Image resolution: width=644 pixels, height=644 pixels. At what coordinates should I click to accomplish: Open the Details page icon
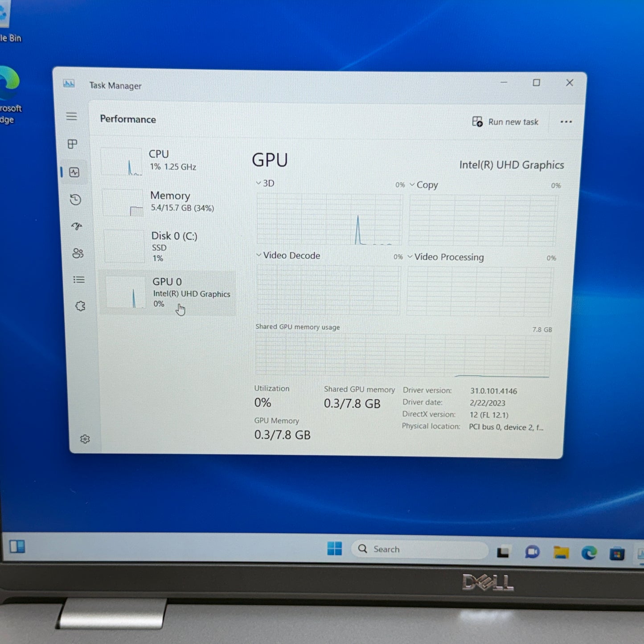pyautogui.click(x=79, y=279)
